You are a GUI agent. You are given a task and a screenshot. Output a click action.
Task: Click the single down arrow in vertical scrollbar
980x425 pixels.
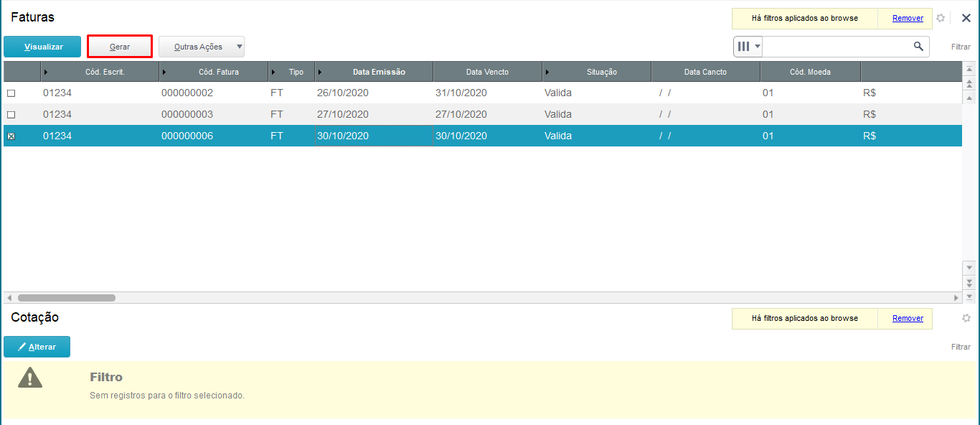coord(969,267)
